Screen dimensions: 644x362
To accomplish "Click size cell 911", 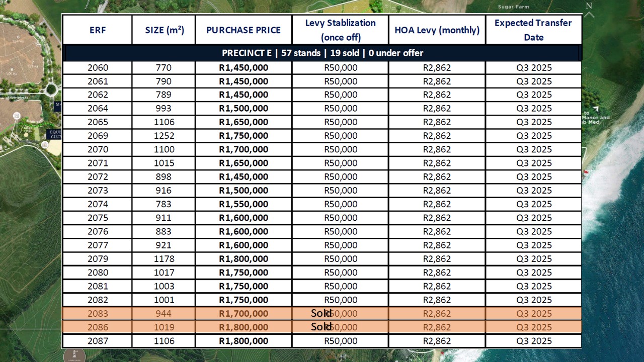I will [x=164, y=218].
